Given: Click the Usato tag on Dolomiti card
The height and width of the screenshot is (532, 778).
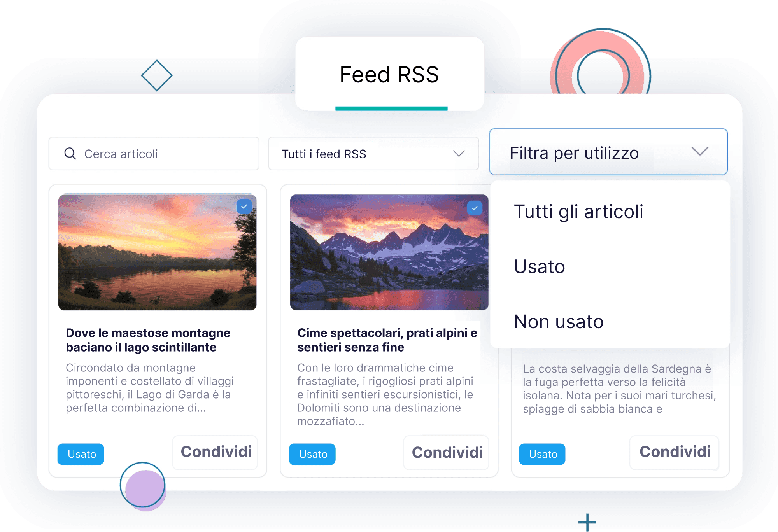Looking at the screenshot, I should coord(312,454).
